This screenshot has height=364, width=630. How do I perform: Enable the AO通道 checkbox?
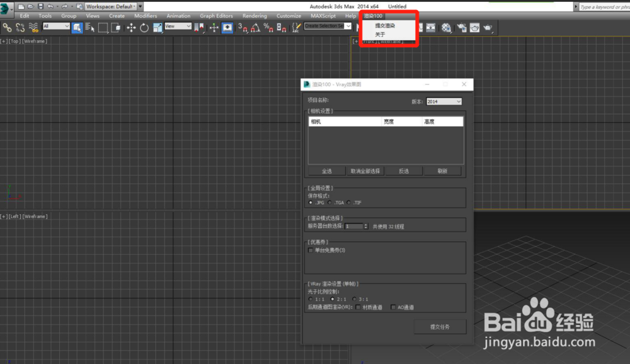coord(393,307)
